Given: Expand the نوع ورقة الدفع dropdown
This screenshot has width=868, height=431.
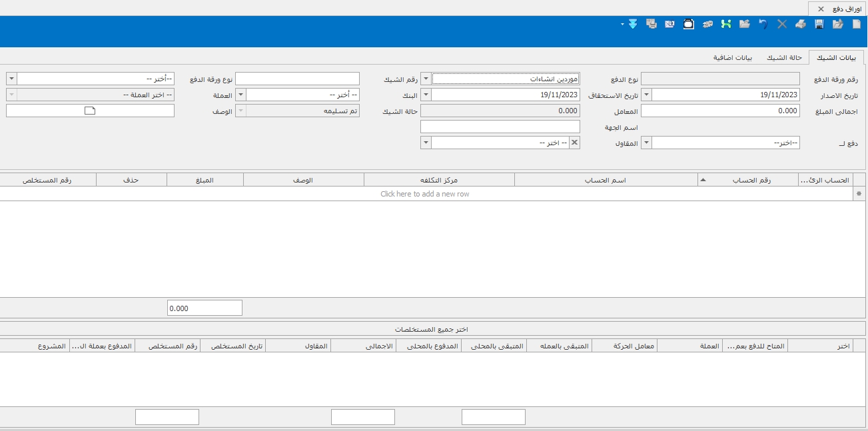Looking at the screenshot, I should [x=11, y=79].
